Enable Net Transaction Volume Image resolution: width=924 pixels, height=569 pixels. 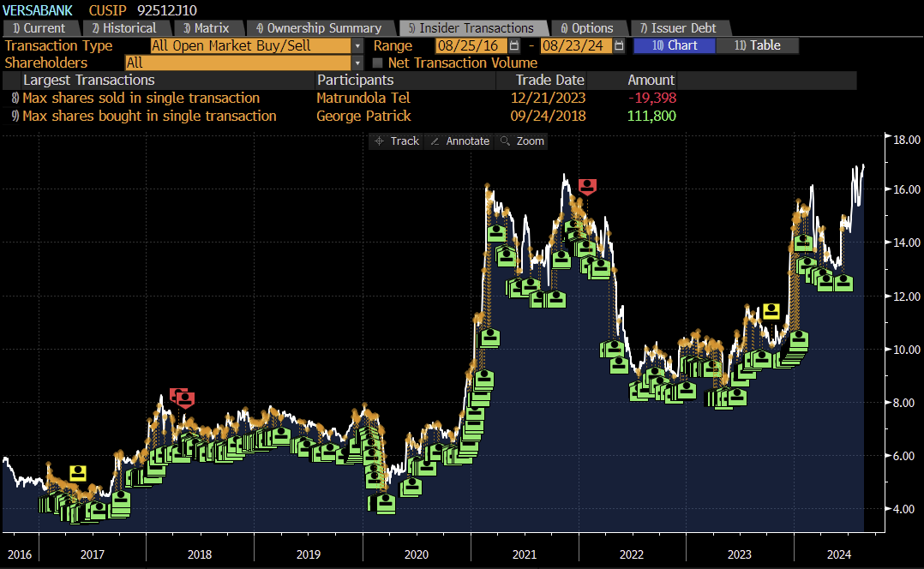pyautogui.click(x=377, y=62)
